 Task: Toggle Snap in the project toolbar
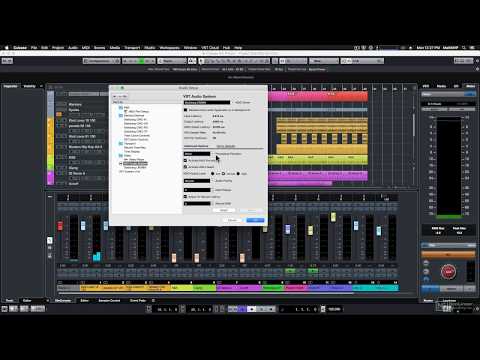coord(282,61)
